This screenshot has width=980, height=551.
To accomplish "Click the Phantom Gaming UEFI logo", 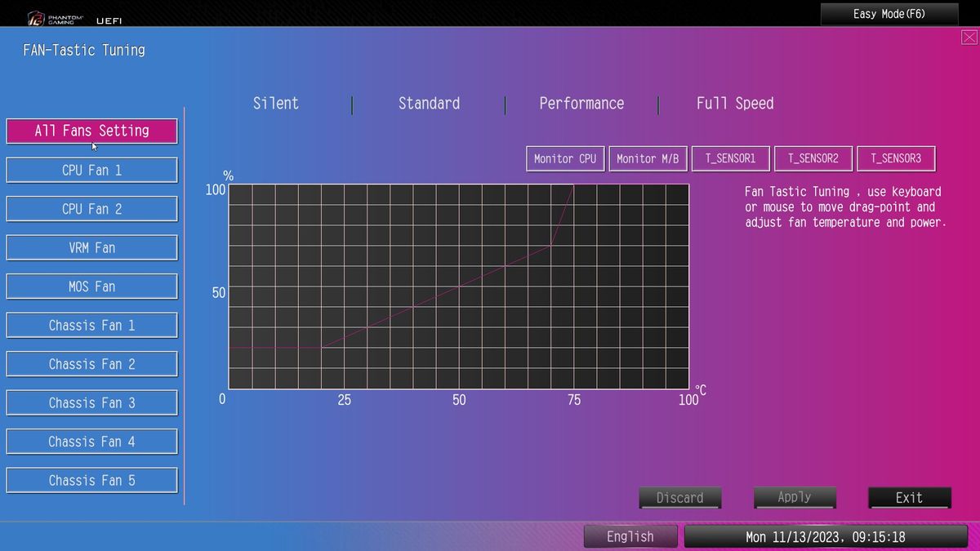I will pos(74,19).
